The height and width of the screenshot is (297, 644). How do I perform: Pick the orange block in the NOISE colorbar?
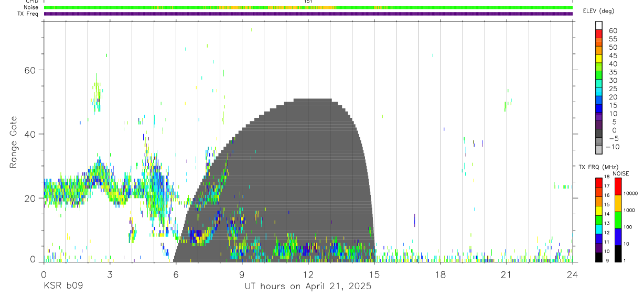pos(618,203)
